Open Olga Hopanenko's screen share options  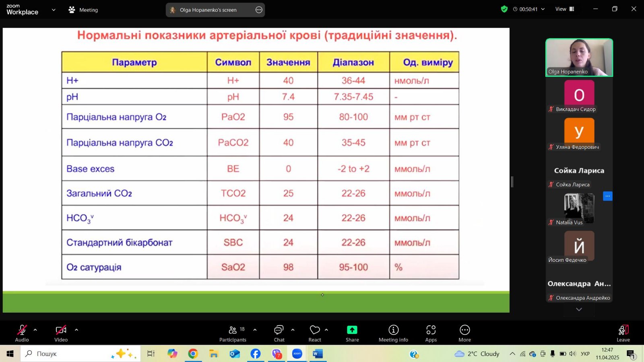[x=259, y=10]
